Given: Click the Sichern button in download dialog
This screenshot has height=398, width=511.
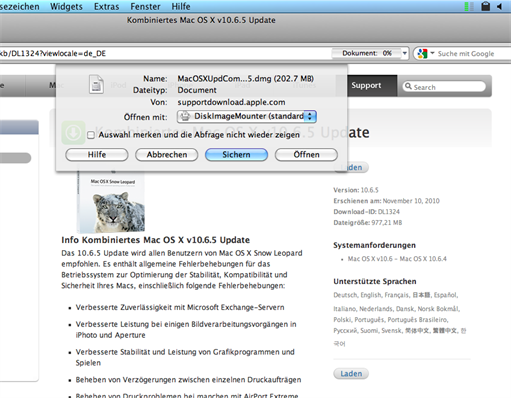Looking at the screenshot, I should [236, 155].
